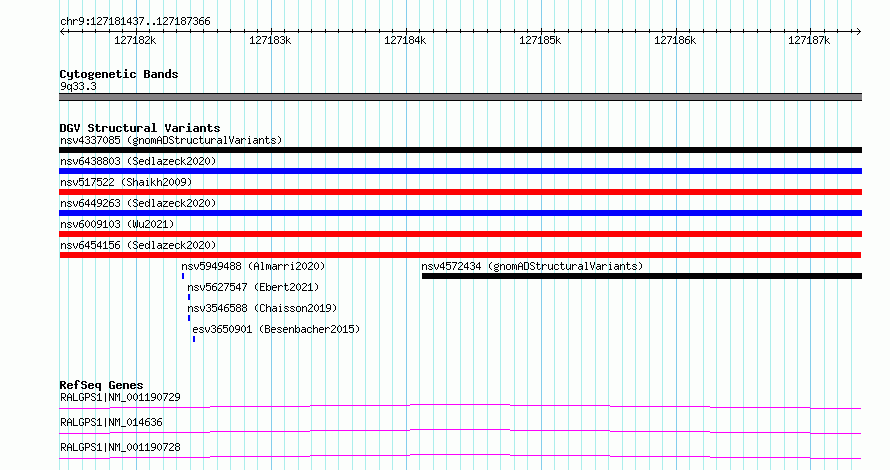The height and width of the screenshot is (470, 890).
Task: Open the nsv6438803 (Sedlazeck2020) label
Action: (x=138, y=161)
